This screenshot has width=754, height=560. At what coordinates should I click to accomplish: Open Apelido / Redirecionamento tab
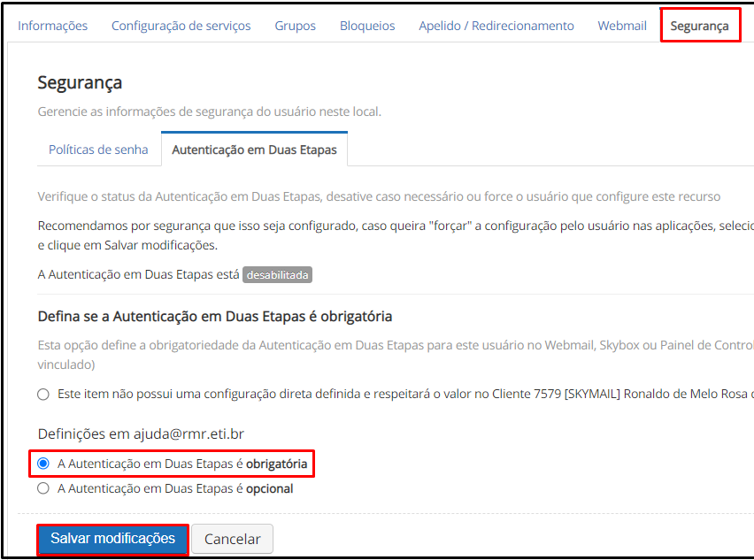tap(496, 26)
